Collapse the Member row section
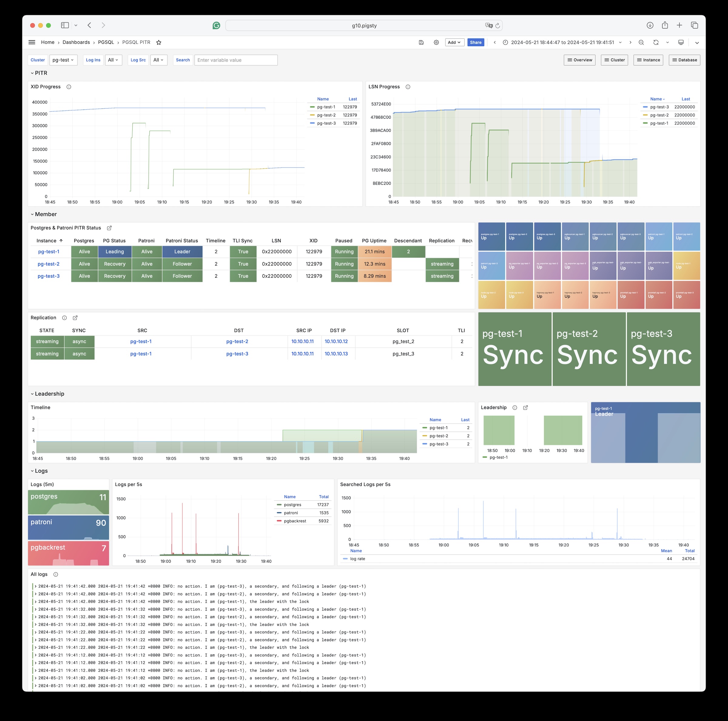The image size is (728, 721). point(45,214)
